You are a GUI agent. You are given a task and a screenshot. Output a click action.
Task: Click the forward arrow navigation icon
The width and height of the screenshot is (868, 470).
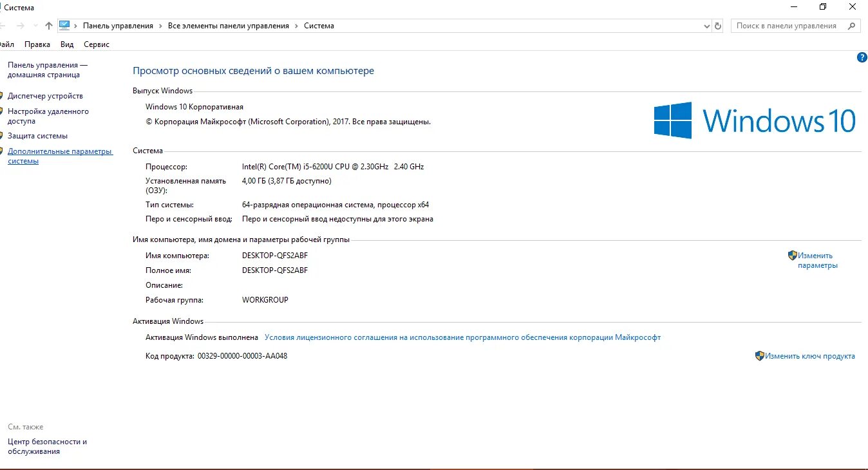click(20, 26)
